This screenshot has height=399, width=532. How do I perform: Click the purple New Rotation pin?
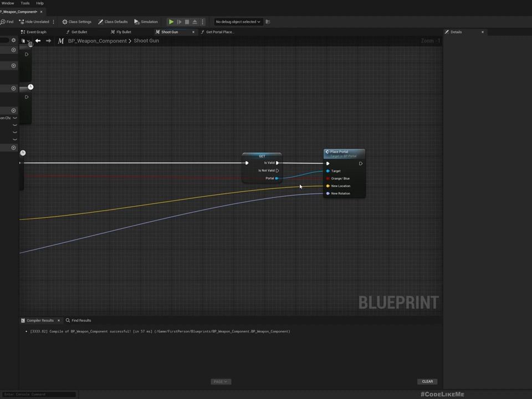(328, 193)
